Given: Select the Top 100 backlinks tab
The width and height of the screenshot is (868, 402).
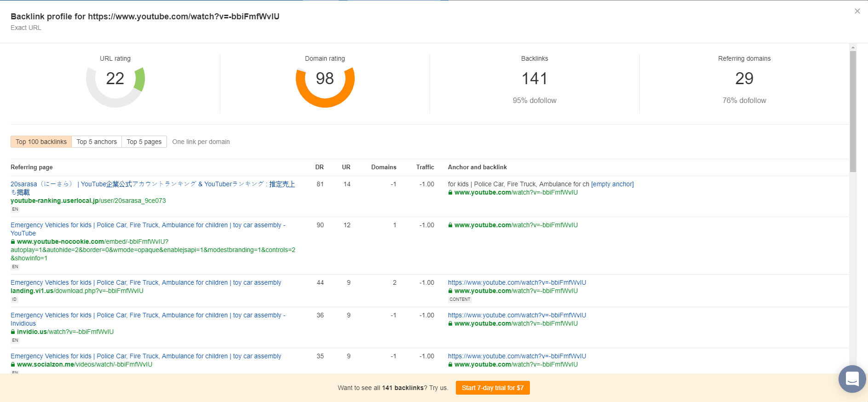Looking at the screenshot, I should click(41, 142).
